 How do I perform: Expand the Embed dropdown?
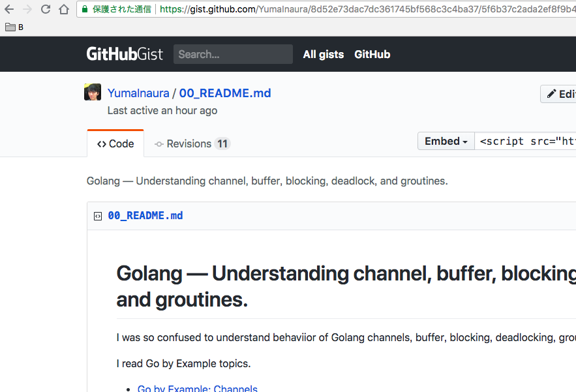(446, 142)
